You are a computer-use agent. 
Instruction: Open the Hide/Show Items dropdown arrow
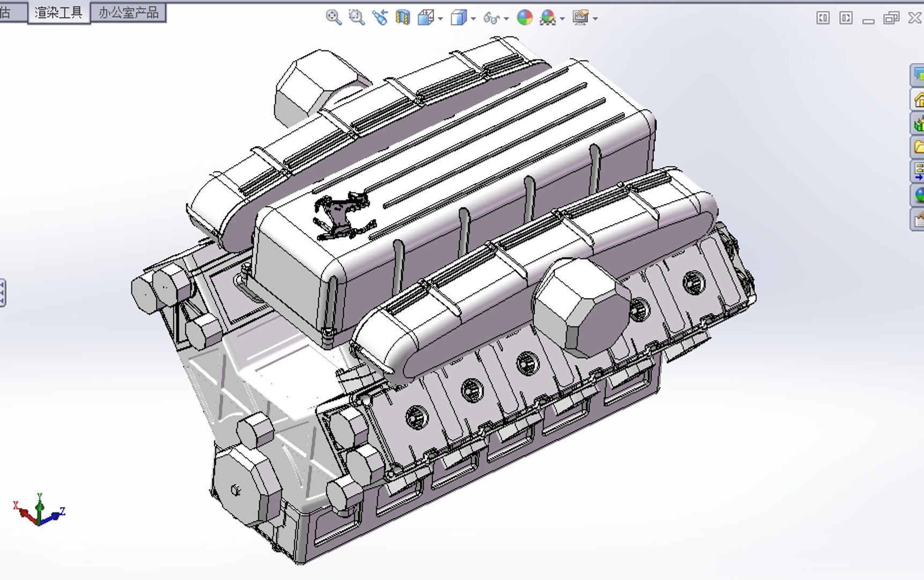pyautogui.click(x=507, y=19)
